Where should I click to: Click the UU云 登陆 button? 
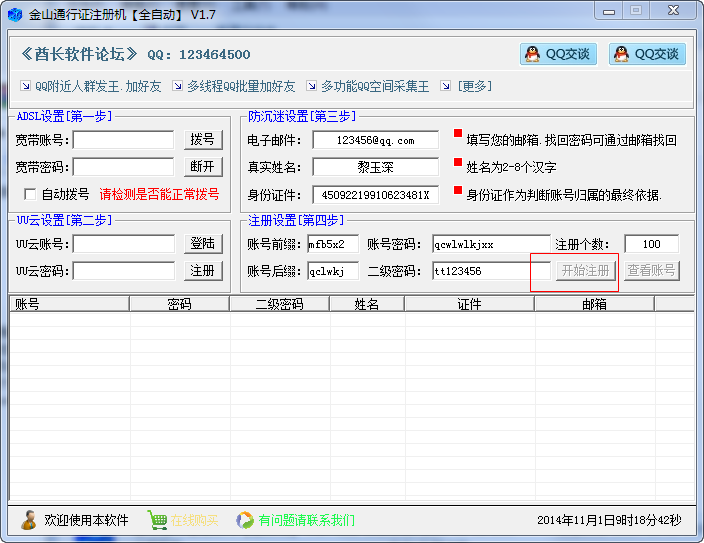pos(203,243)
